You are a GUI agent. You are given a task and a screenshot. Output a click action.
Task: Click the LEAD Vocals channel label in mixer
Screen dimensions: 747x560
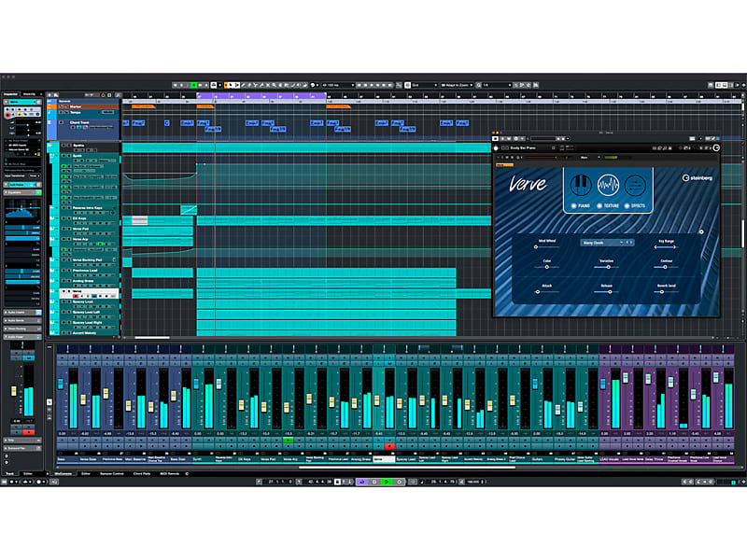[610, 460]
